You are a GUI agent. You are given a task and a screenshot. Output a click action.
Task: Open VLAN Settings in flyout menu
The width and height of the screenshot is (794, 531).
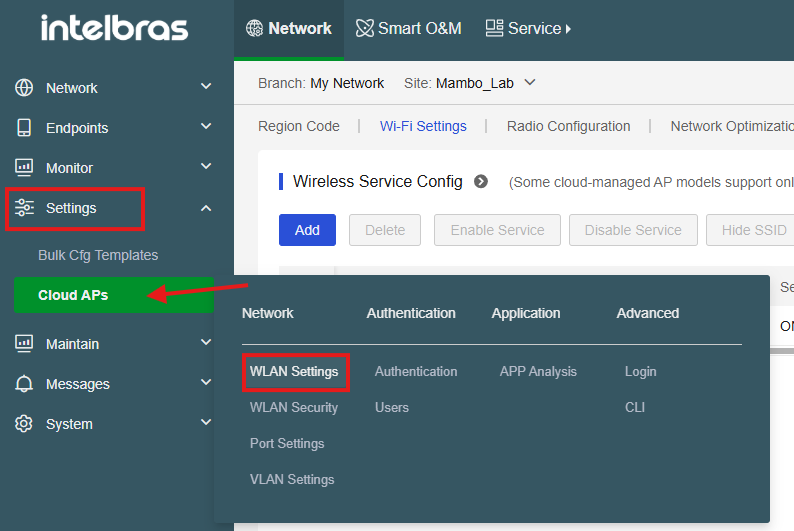[292, 479]
